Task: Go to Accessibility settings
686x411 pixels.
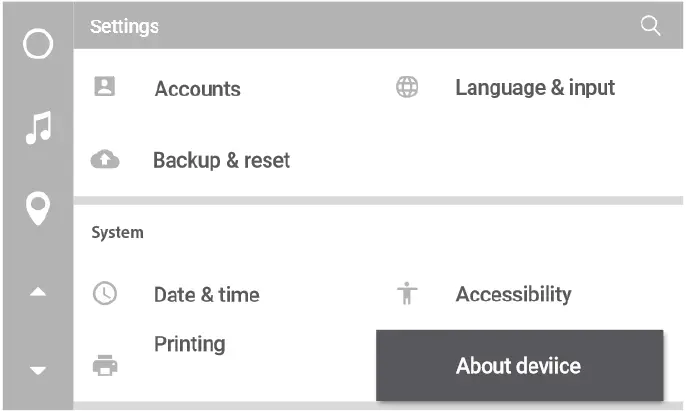Action: click(513, 294)
